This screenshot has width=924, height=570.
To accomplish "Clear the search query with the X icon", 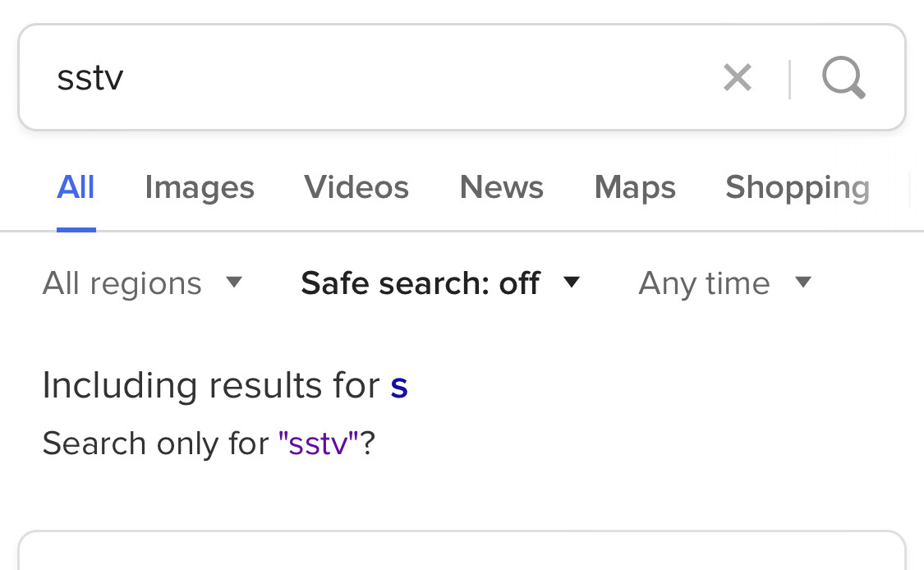I will [738, 78].
